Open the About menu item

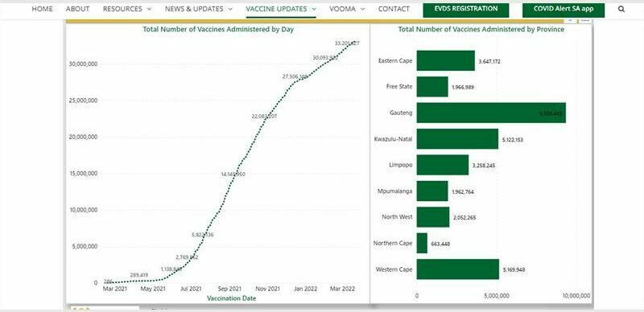point(77,9)
